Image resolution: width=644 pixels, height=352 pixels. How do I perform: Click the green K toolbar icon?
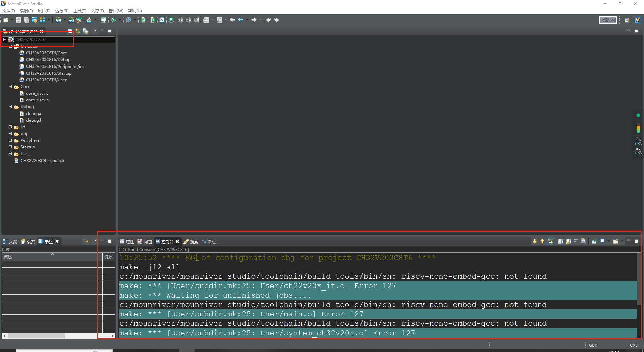click(x=171, y=20)
